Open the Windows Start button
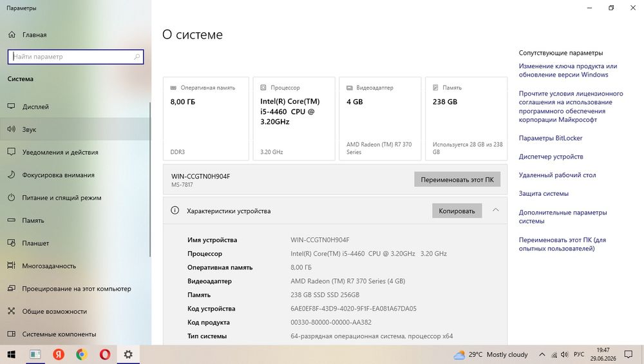644x364 pixels. click(x=11, y=354)
